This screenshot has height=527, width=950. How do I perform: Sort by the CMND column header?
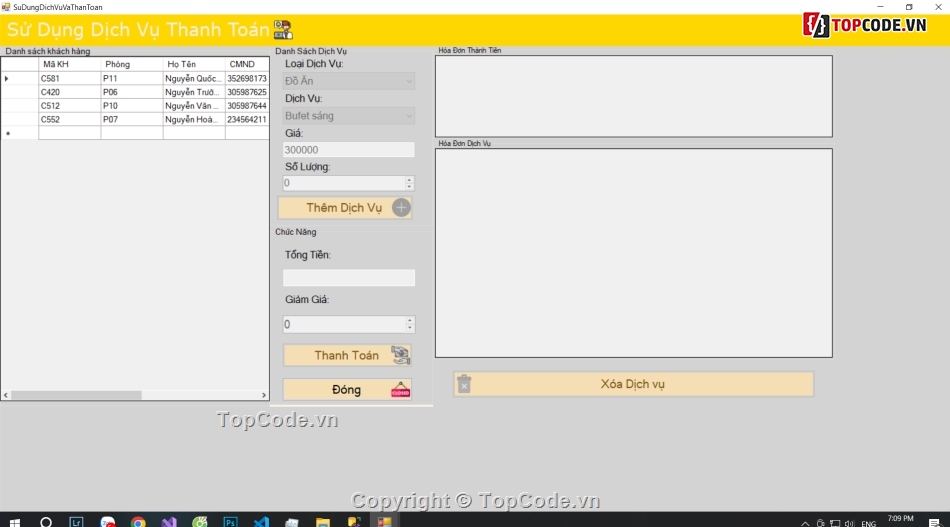click(x=247, y=64)
